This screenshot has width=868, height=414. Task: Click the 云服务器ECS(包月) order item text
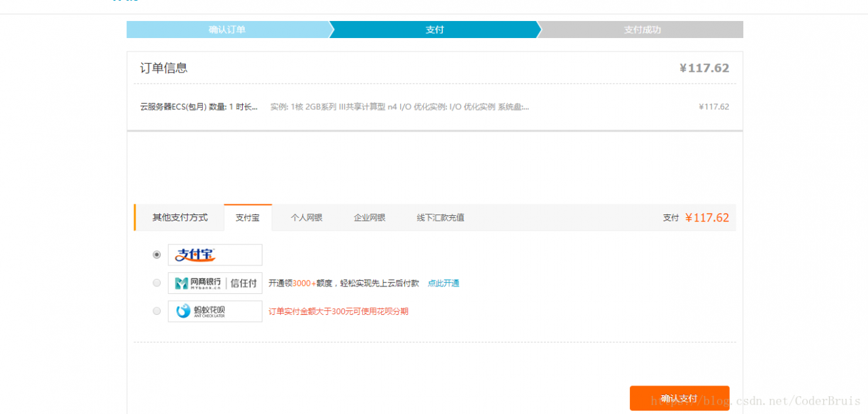199,107
